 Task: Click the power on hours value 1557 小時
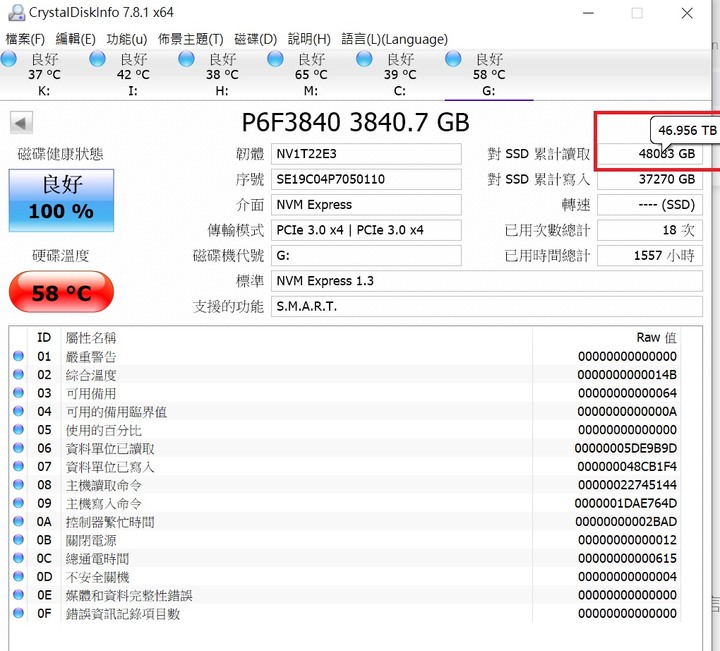pos(650,256)
